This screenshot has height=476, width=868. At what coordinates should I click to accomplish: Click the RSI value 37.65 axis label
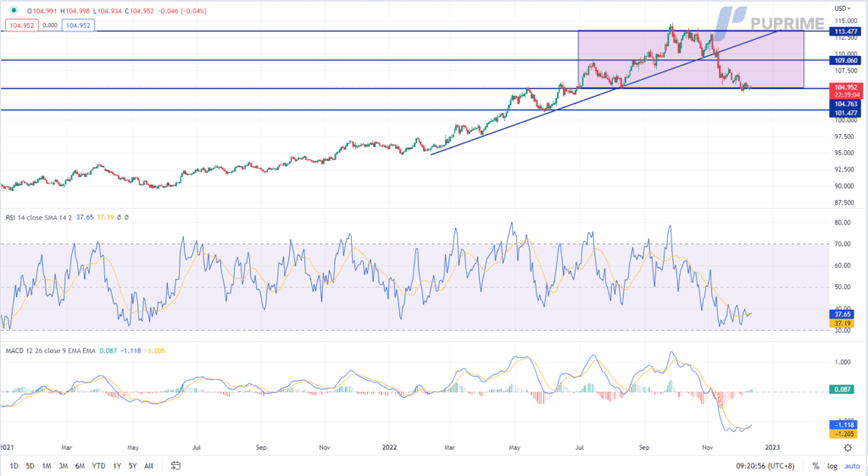tap(842, 314)
